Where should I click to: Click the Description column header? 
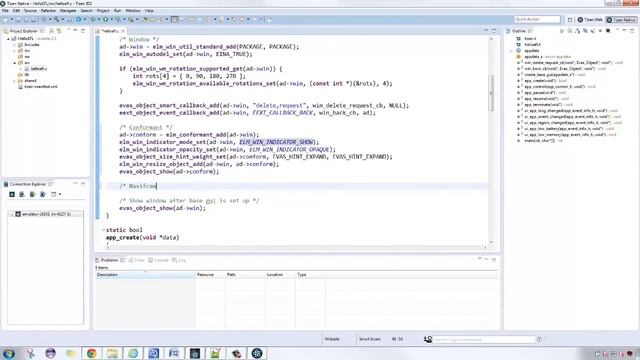coord(145,275)
